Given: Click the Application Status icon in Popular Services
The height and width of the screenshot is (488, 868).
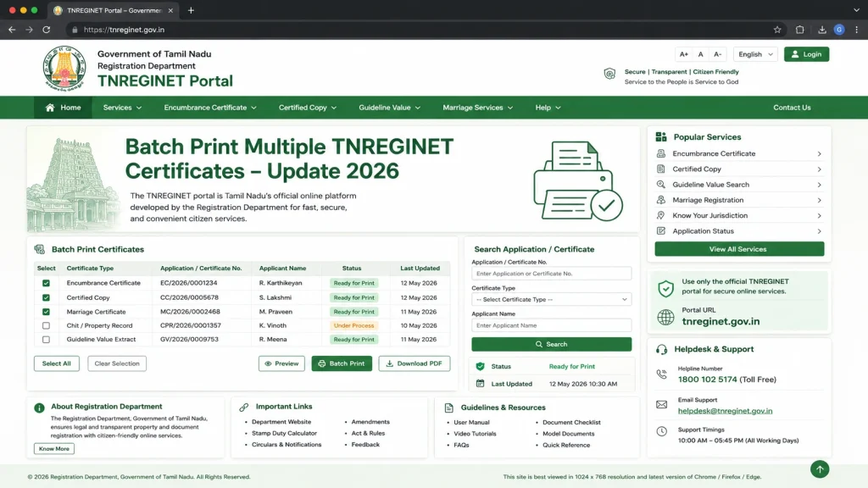Looking at the screenshot, I should click(660, 230).
